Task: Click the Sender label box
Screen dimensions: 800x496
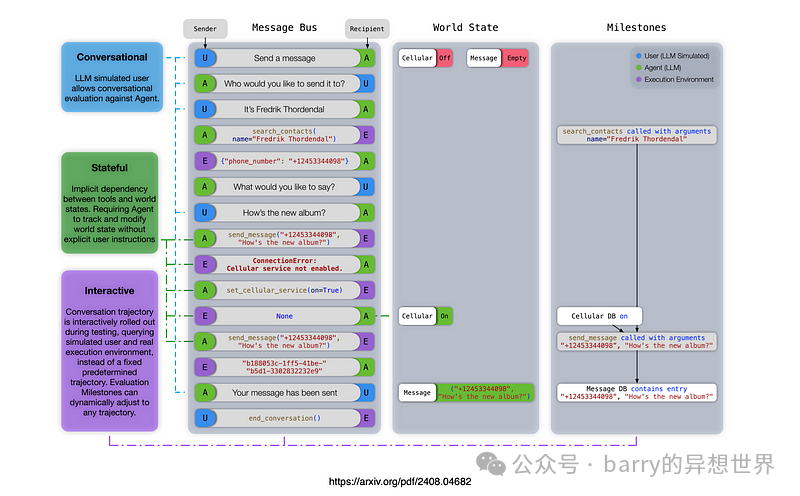Action: click(205, 29)
